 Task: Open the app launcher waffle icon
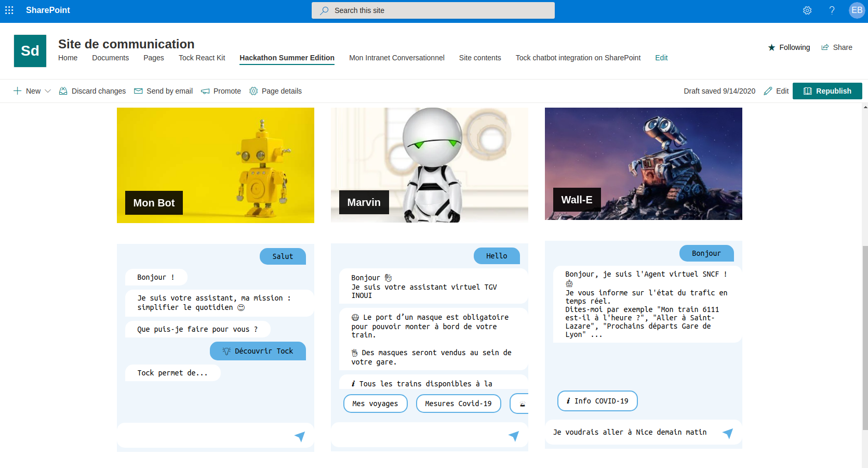coord(9,10)
